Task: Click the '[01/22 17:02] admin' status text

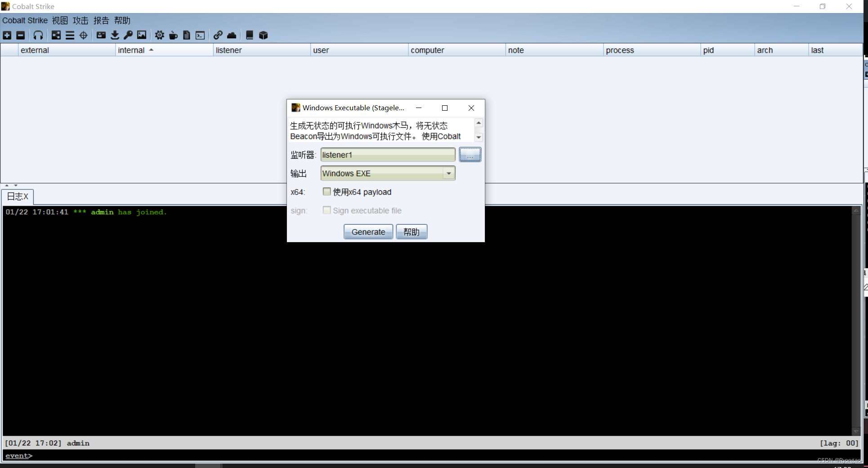Action: pyautogui.click(x=47, y=443)
